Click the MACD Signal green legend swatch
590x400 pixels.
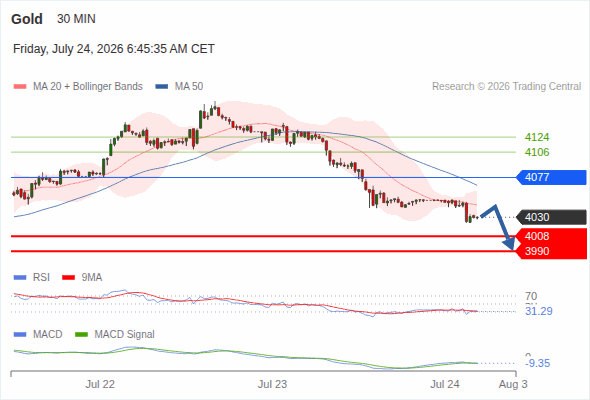[x=81, y=335]
